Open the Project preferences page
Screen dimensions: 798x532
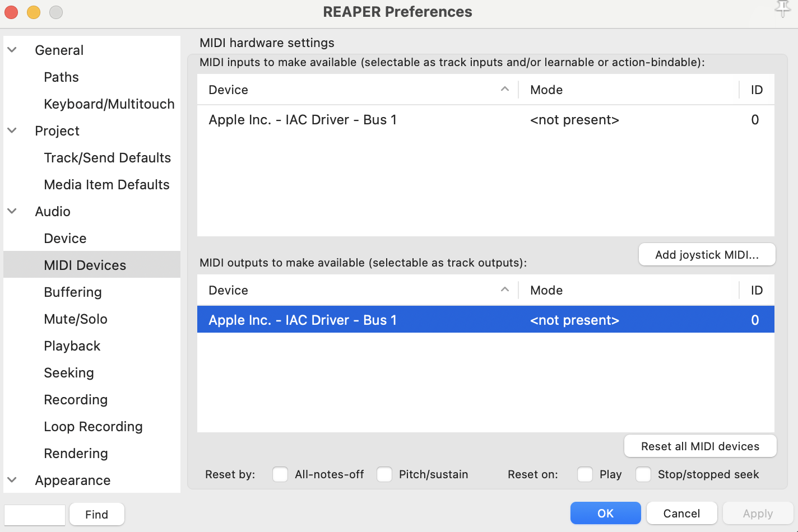click(x=57, y=131)
